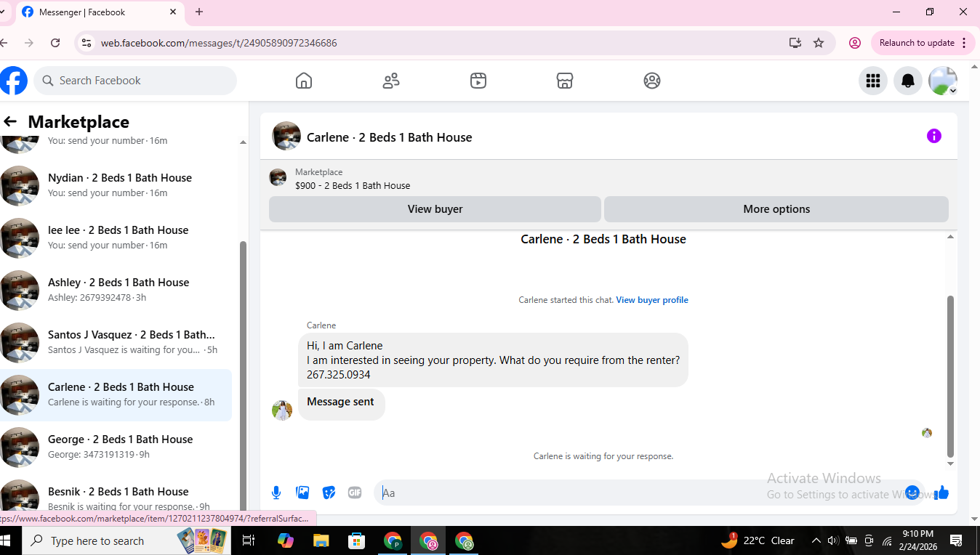Open the $900 - 2 Beds 1 Bath House listing
This screenshot has height=555, width=980.
(353, 185)
